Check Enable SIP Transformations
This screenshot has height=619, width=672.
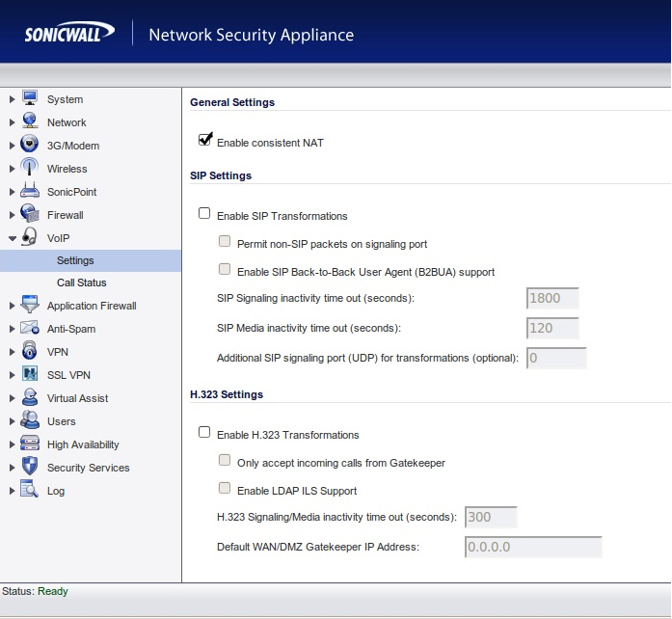(x=204, y=213)
